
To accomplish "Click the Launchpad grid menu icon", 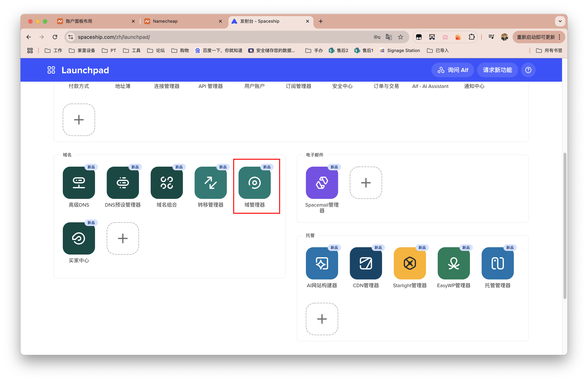I will click(x=51, y=70).
